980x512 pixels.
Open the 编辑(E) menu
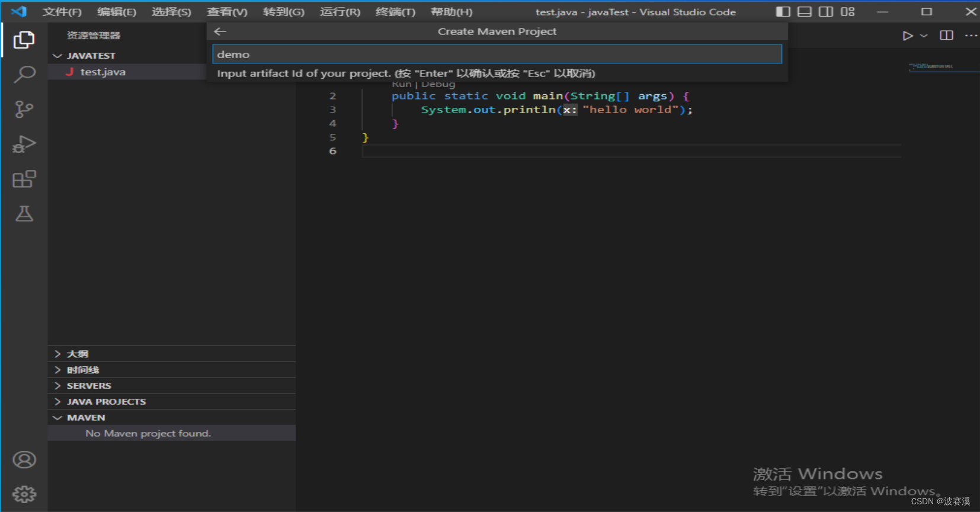coord(116,12)
